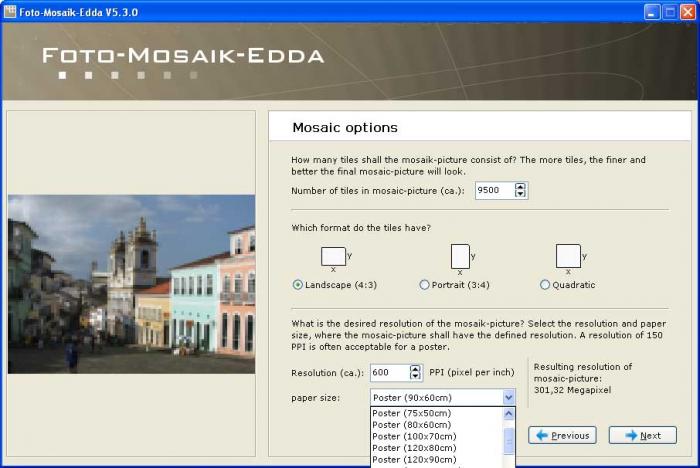Screen dimensions: 700x468
Task: Increase the number of tiles with up arrow
Action: pyautogui.click(x=520, y=186)
